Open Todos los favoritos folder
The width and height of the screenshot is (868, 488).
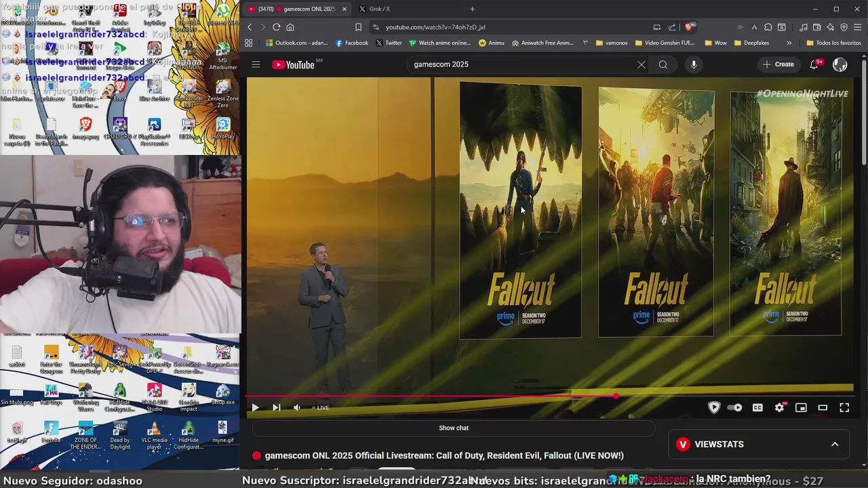(833, 43)
